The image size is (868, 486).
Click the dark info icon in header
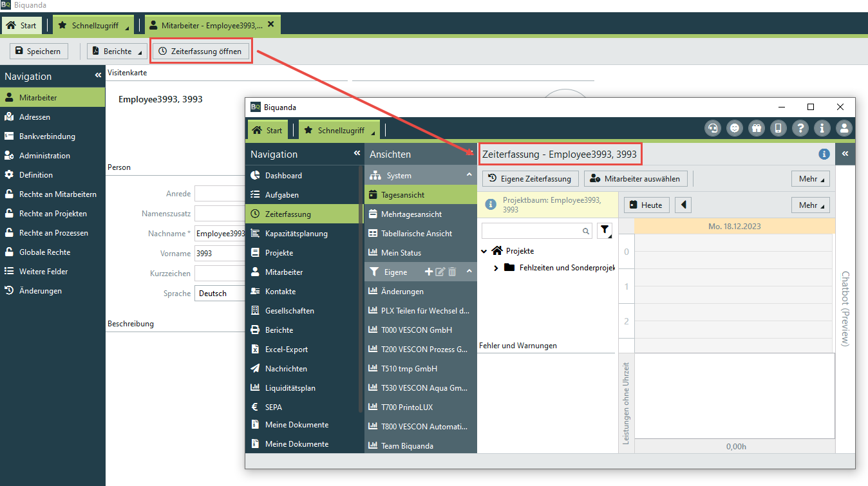822,128
